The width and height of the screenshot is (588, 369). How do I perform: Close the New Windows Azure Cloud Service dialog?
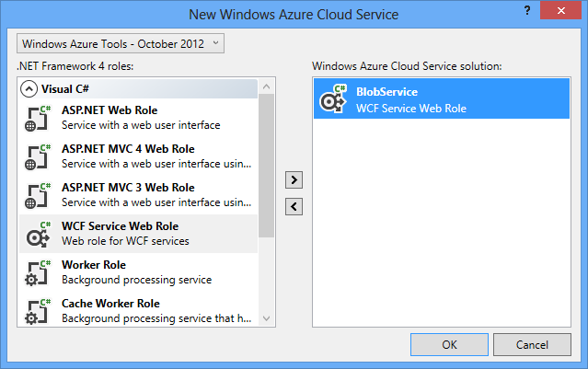pyautogui.click(x=565, y=13)
